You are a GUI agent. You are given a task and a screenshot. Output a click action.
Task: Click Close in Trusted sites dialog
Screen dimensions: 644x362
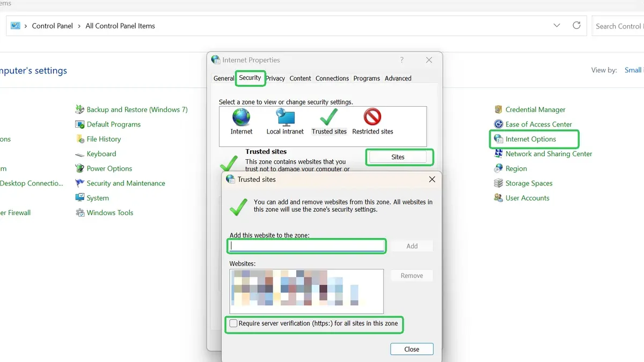point(412,349)
